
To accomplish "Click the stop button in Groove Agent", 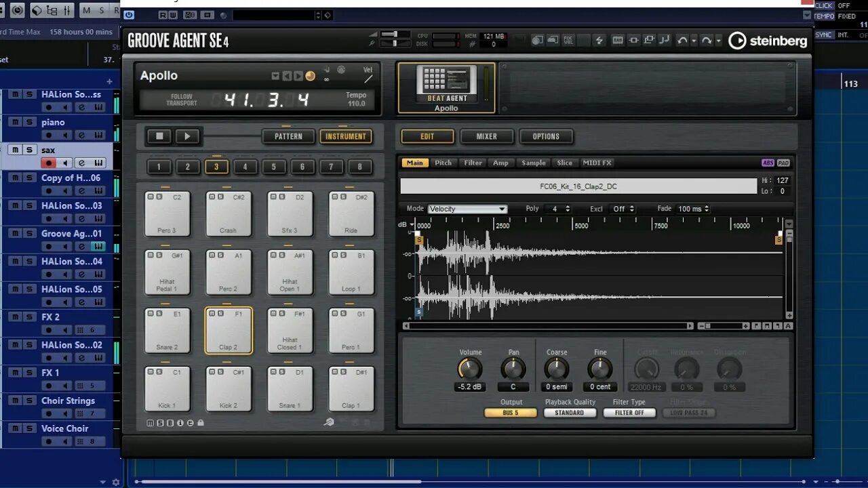I will 159,136.
